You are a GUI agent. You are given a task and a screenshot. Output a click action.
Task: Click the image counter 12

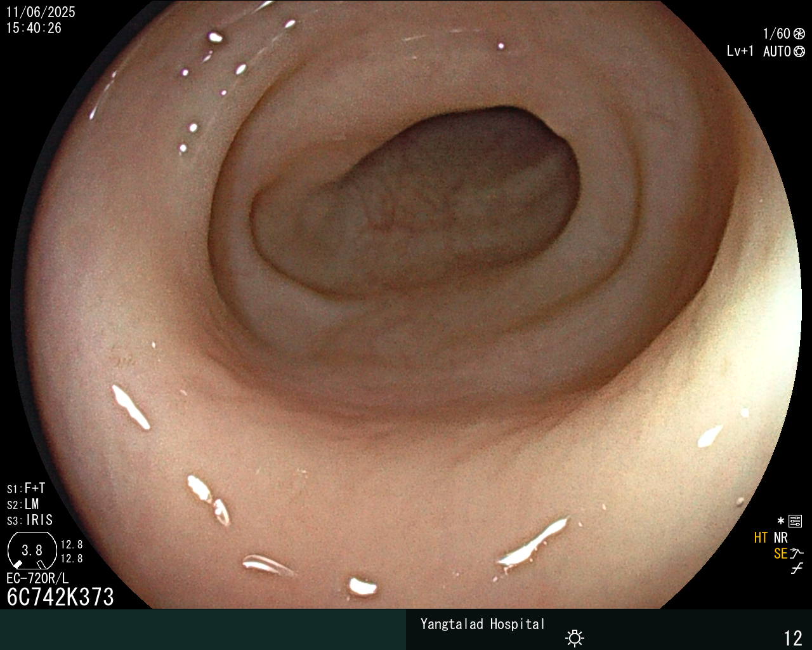[793, 638]
